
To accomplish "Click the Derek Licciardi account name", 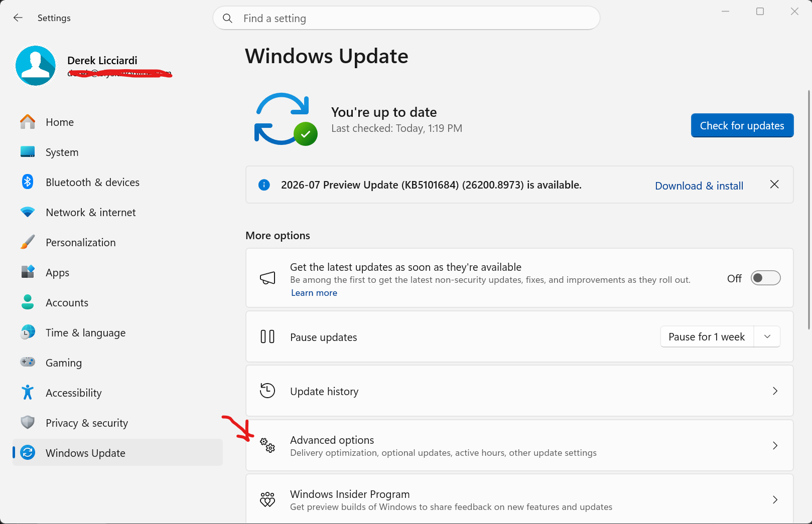I will click(102, 60).
